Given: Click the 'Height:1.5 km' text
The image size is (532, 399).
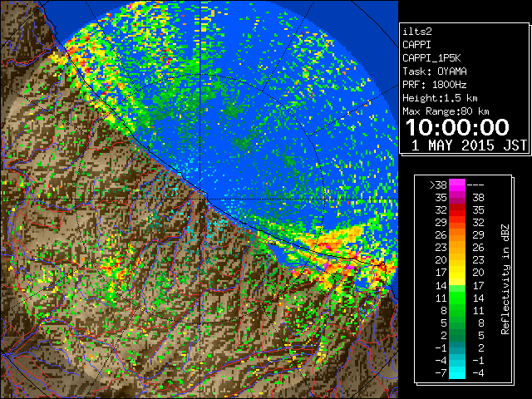Looking at the screenshot, I should tap(440, 98).
